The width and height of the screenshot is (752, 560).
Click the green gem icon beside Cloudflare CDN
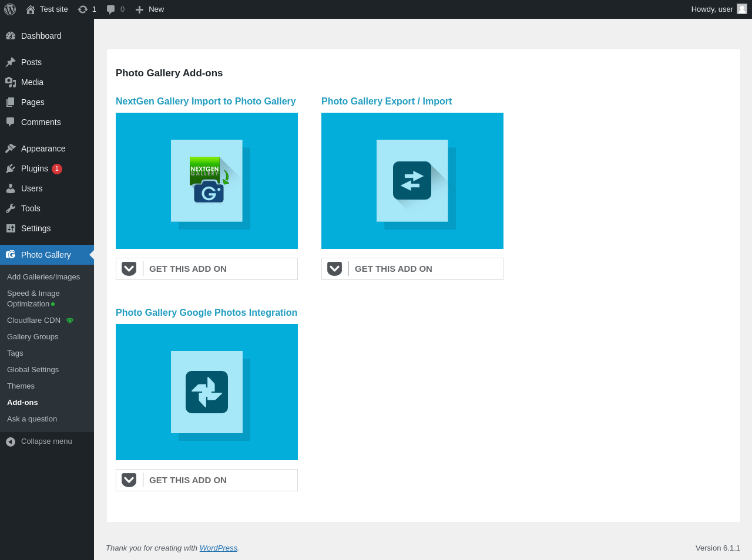pos(70,321)
